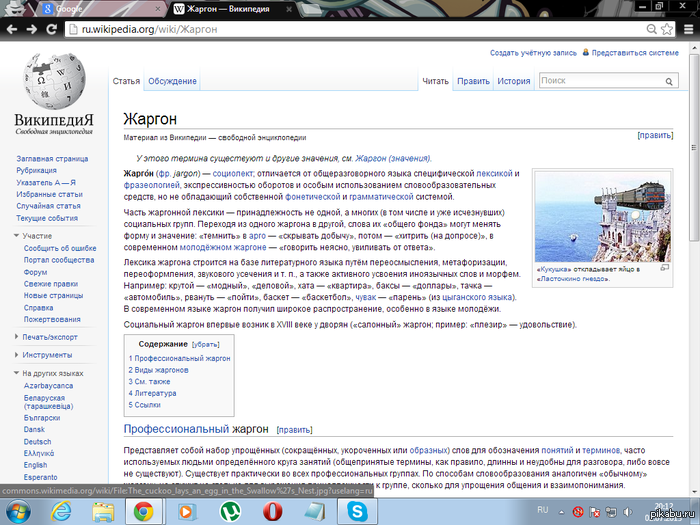Open the zoom magnifier icon in address bar

(652, 29)
